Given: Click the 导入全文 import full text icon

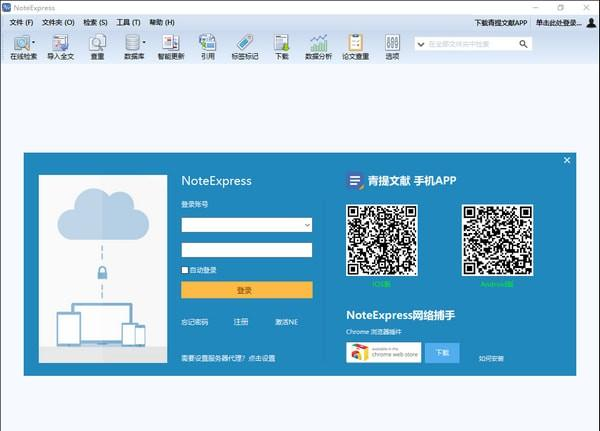Looking at the screenshot, I should (x=60, y=47).
